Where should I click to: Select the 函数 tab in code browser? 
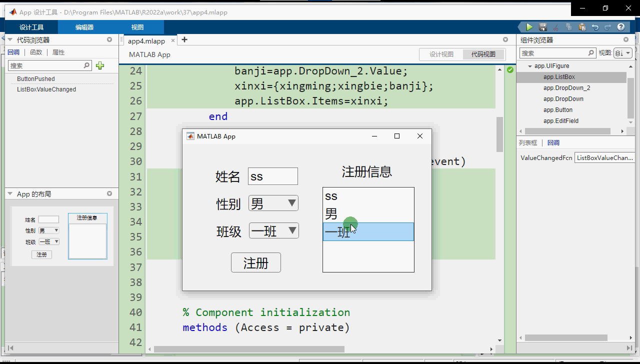click(x=36, y=52)
